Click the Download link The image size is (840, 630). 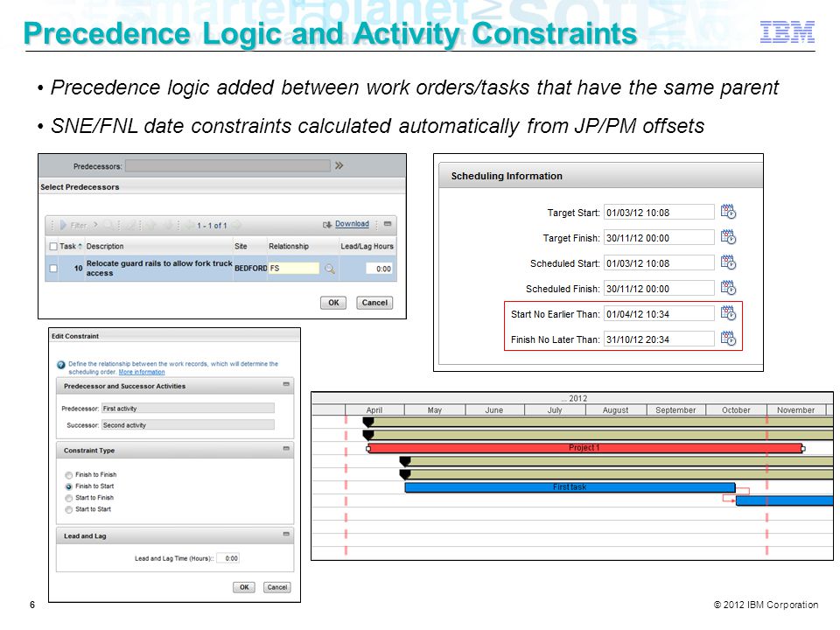click(x=352, y=224)
